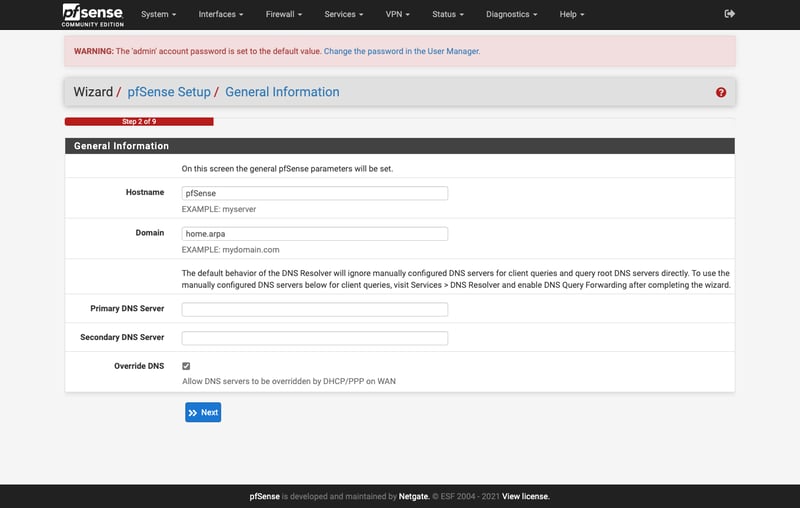Open the red help question mark icon
This screenshot has width=800, height=508.
pos(720,92)
